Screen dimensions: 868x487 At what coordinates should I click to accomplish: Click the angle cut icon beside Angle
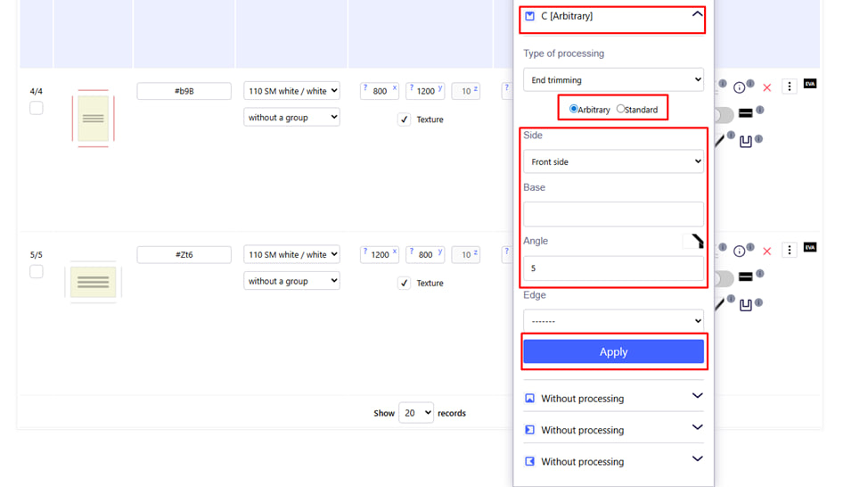[693, 242]
